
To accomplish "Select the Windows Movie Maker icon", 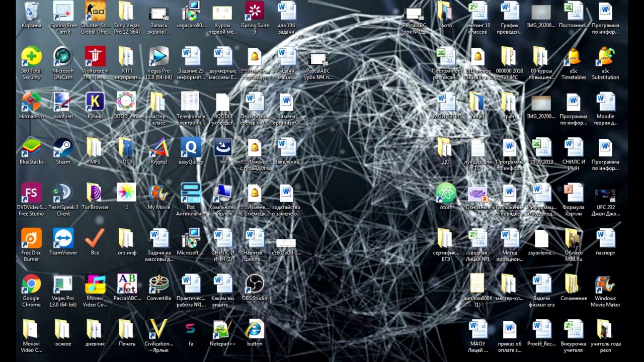I will pos(605,291).
